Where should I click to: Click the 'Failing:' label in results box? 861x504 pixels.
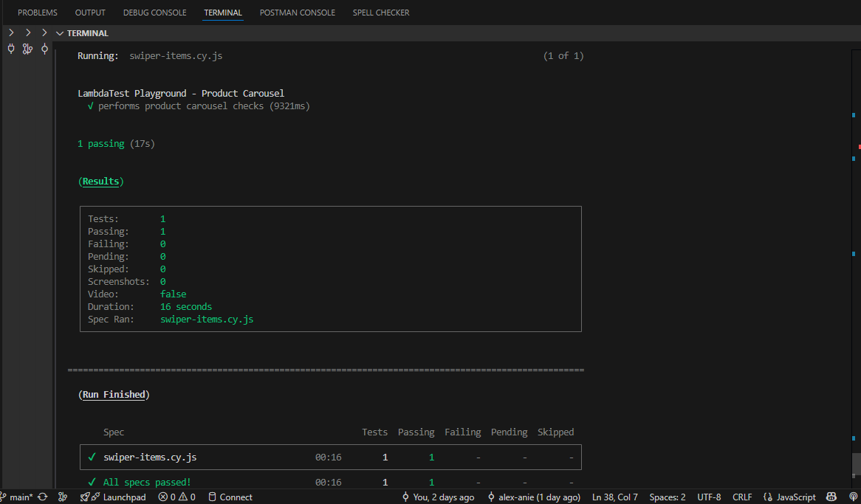(x=108, y=244)
